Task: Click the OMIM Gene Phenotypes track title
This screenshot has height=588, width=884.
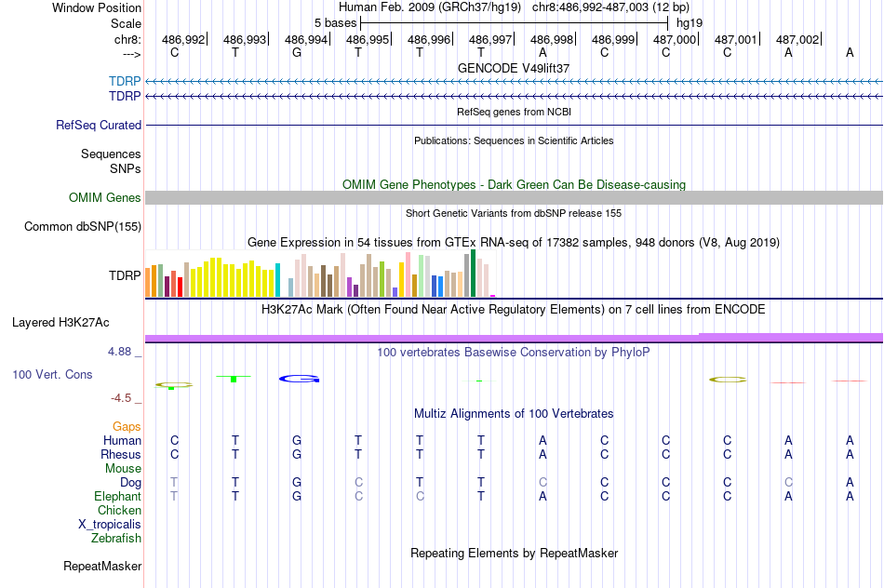Action: pos(515,185)
